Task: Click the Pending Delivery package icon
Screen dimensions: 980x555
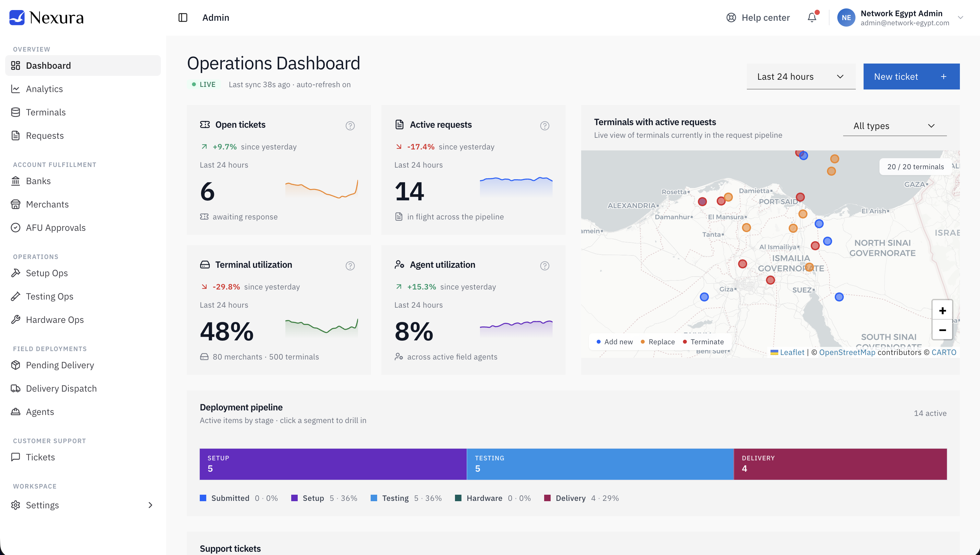Action: tap(16, 365)
